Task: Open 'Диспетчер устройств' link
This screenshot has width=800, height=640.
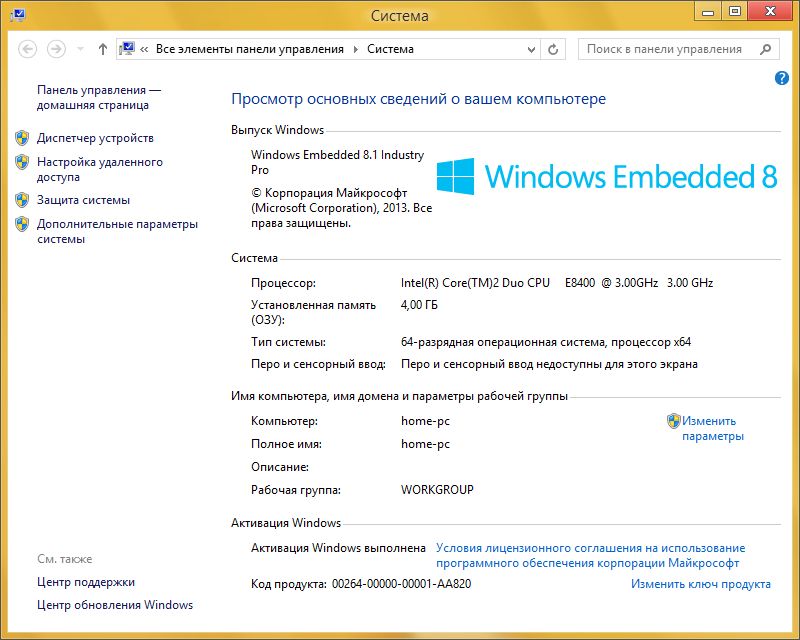Action: pos(95,138)
